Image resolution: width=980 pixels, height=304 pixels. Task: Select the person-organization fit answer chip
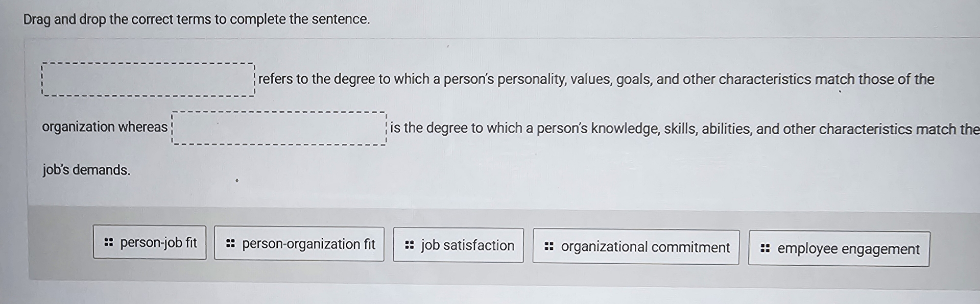coord(298,244)
